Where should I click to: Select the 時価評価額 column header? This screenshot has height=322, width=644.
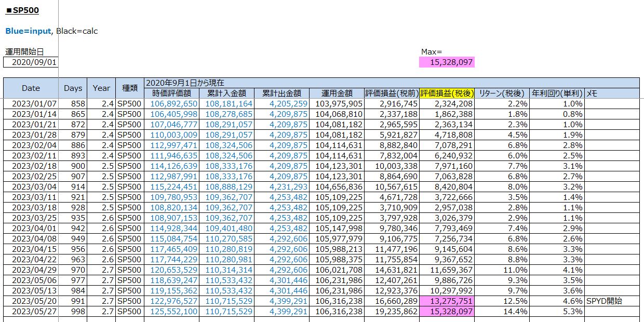pyautogui.click(x=171, y=93)
